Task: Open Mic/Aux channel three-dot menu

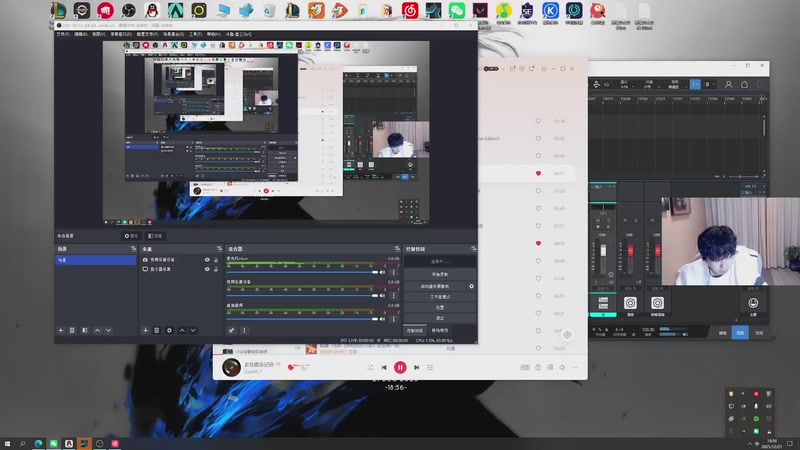Action: click(393, 272)
